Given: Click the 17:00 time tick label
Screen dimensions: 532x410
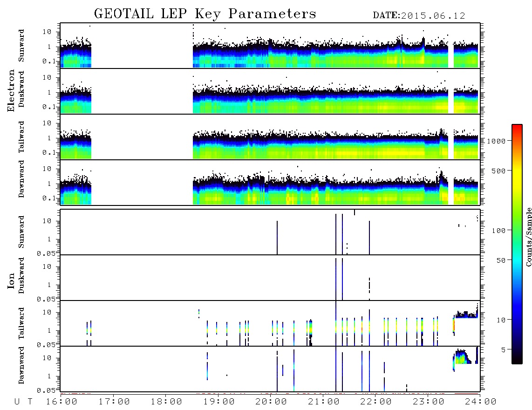Looking at the screenshot, I should pyautogui.click(x=114, y=402).
